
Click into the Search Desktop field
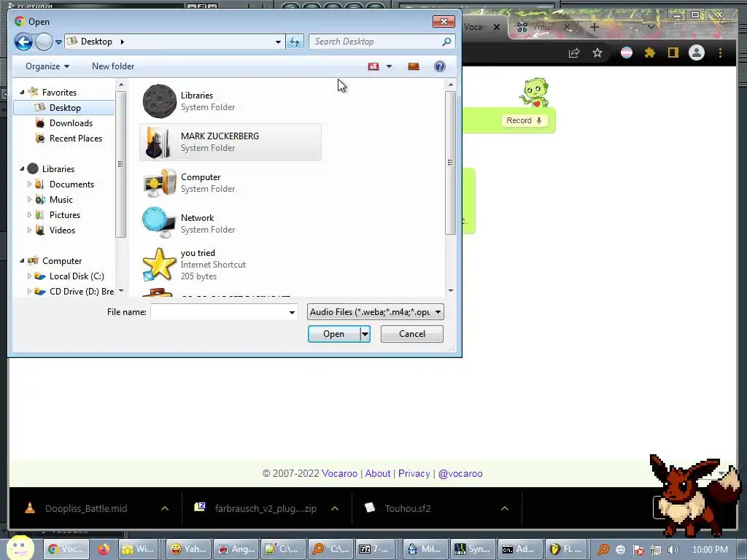pyautogui.click(x=376, y=42)
